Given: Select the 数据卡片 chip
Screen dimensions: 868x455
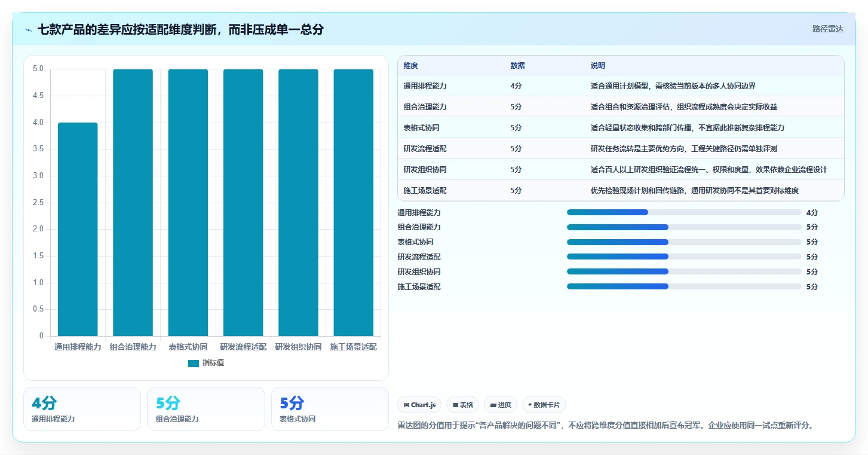Looking at the screenshot, I should [544, 405].
